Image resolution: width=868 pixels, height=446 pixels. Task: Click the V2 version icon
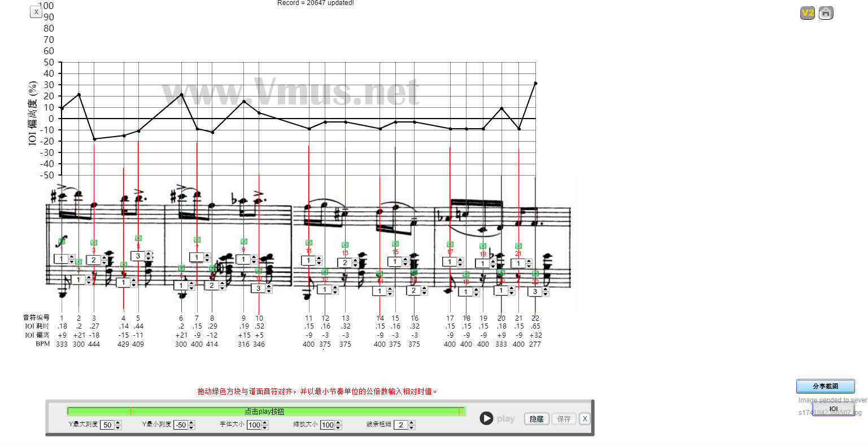point(807,13)
